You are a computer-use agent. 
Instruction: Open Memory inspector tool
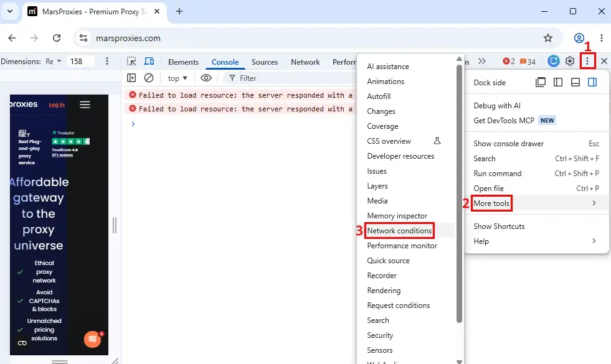(406, 216)
